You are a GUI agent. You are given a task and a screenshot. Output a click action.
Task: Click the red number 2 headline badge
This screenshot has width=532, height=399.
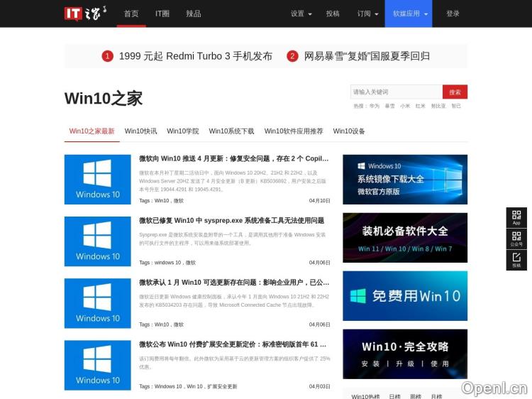coord(292,56)
